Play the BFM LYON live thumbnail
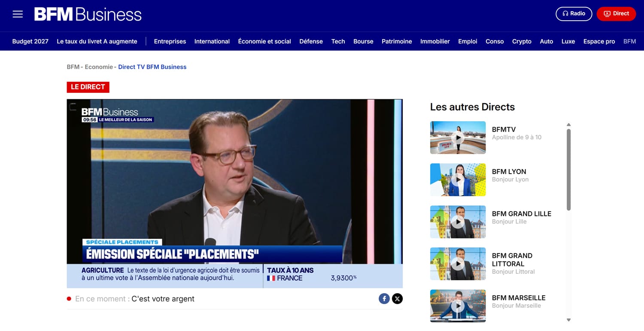Screen dimensions: 644x331 (x=458, y=180)
